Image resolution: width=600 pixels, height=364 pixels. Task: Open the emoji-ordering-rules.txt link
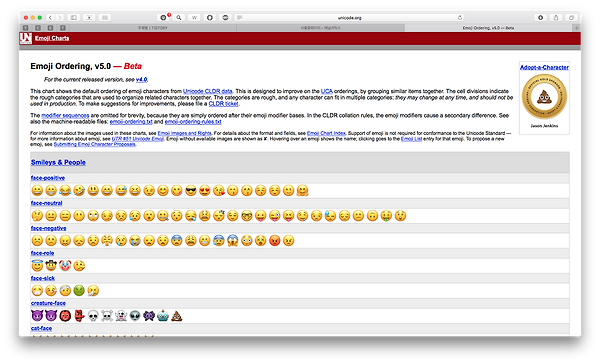(x=193, y=122)
